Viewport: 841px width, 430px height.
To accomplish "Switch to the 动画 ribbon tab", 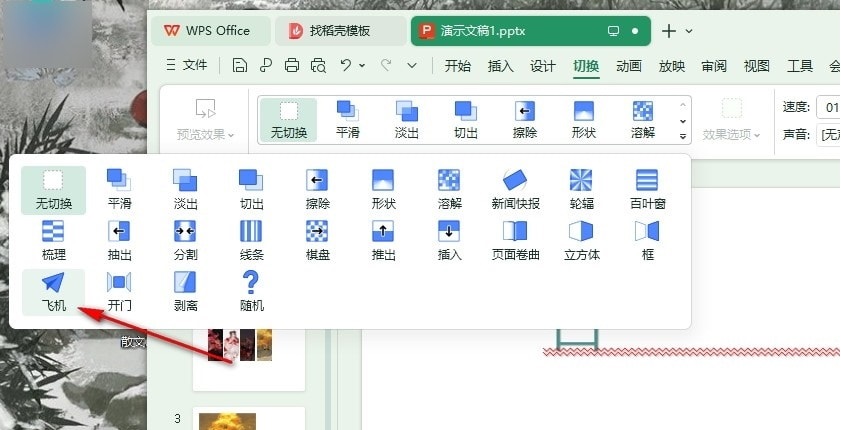I will click(628, 66).
